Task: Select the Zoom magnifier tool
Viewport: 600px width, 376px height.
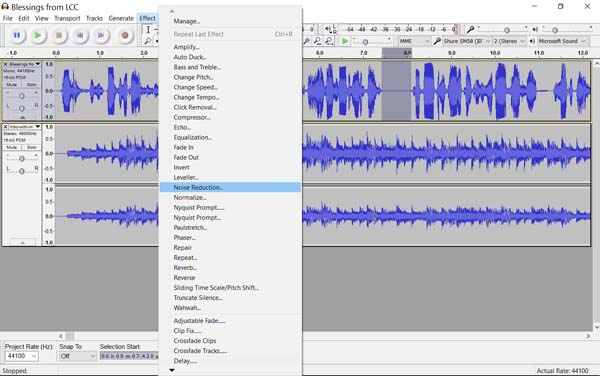Action: [x=148, y=41]
